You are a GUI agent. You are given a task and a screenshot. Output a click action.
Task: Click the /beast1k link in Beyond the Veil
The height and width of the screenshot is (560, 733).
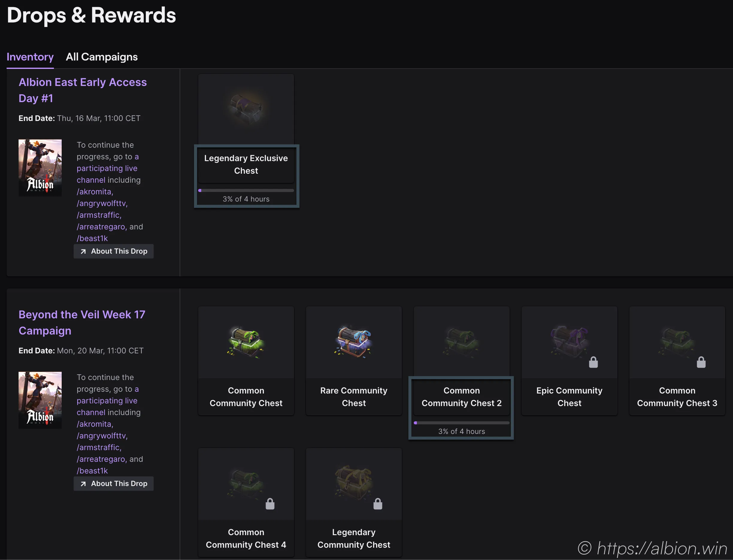92,471
